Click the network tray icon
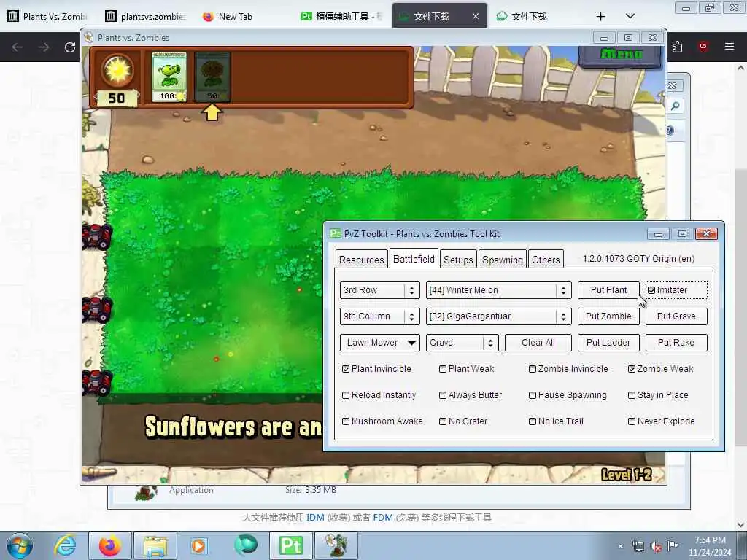The image size is (747, 560). [638, 547]
